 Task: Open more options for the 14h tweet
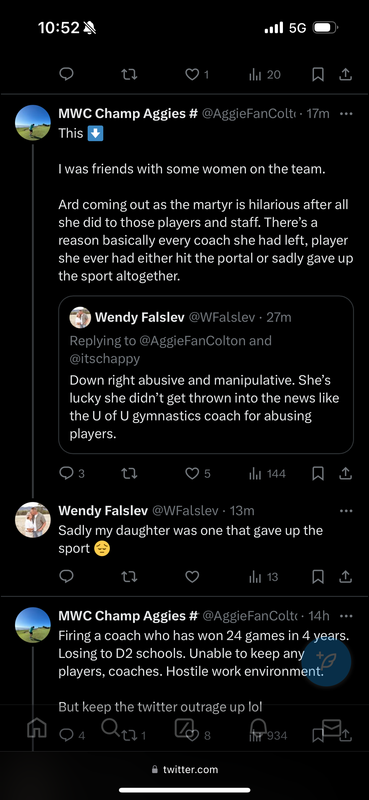click(346, 616)
